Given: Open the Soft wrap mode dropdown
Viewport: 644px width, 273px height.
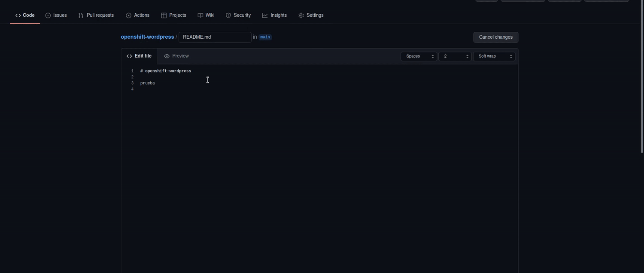Looking at the screenshot, I should point(494,56).
